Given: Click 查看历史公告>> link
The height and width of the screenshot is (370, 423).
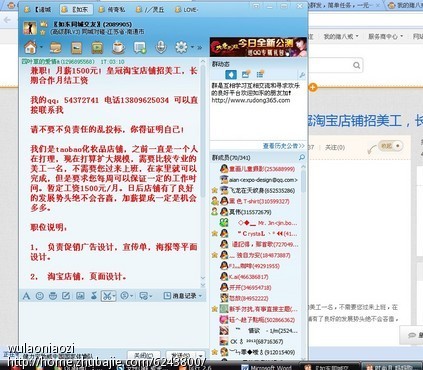Looking at the screenshot, I should click(284, 146).
